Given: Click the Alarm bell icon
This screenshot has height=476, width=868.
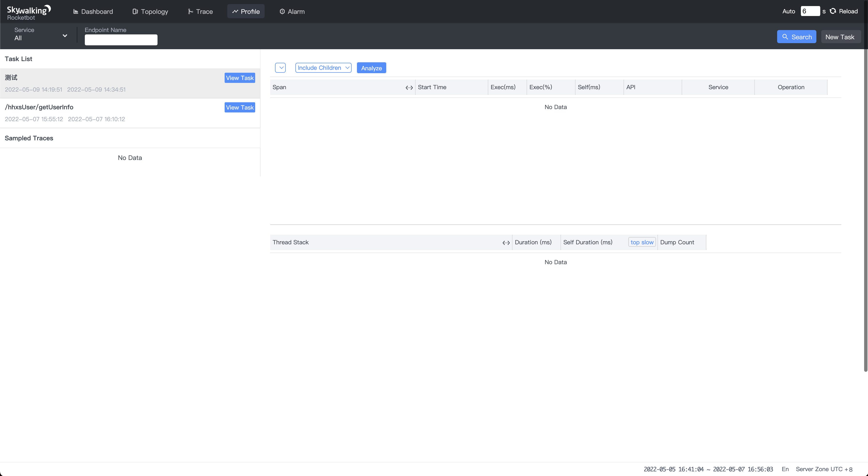Looking at the screenshot, I should pyautogui.click(x=282, y=11).
